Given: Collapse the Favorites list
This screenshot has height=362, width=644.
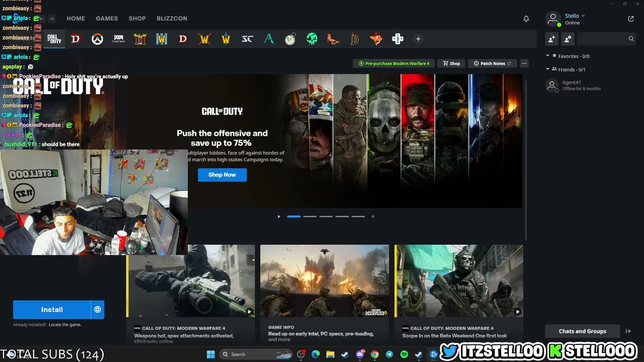Looking at the screenshot, I should 548,56.
